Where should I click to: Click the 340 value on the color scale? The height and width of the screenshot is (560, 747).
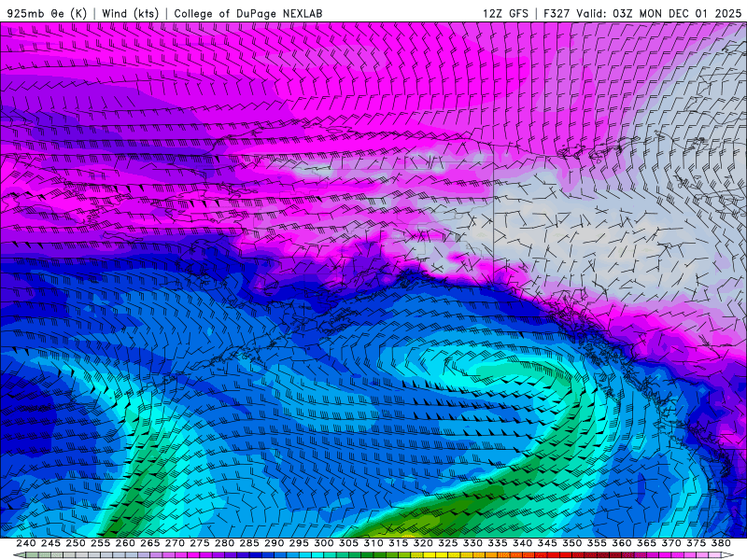click(x=522, y=543)
